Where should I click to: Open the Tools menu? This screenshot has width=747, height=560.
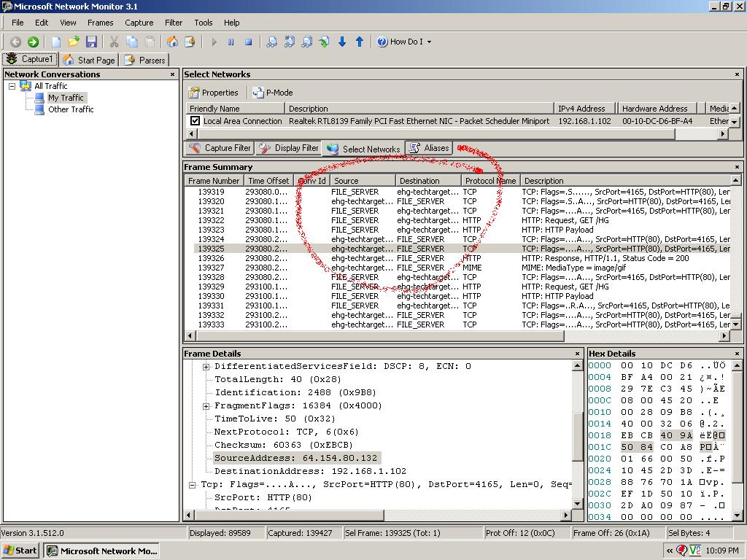point(204,23)
